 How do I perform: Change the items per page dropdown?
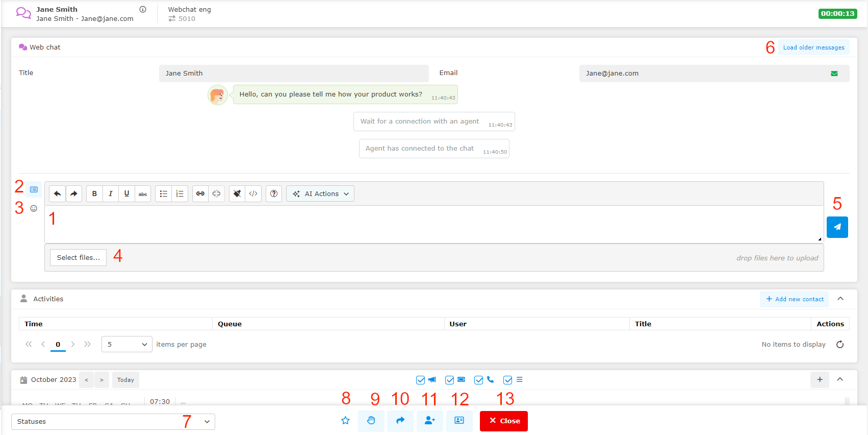(x=126, y=345)
